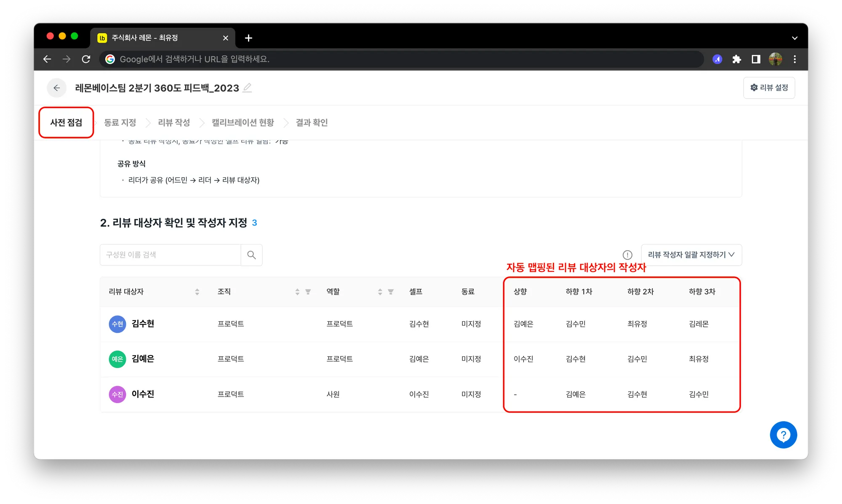Open a new browser tab

point(248,38)
